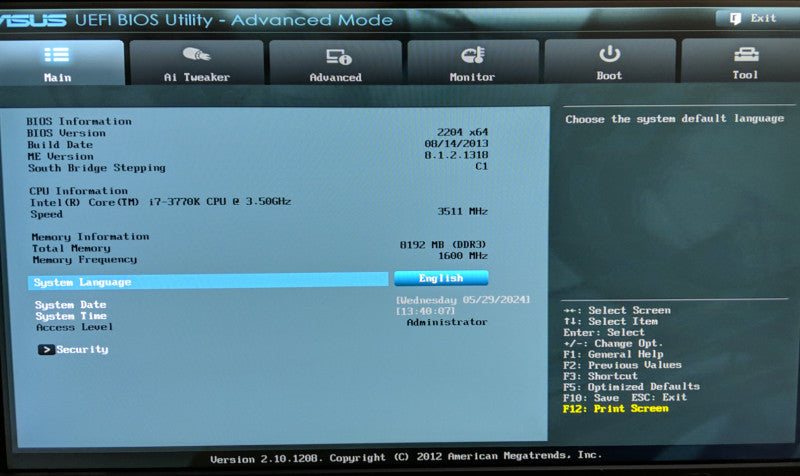The height and width of the screenshot is (476, 800).
Task: Click the Security submenu arrow icon
Action: pos(46,349)
